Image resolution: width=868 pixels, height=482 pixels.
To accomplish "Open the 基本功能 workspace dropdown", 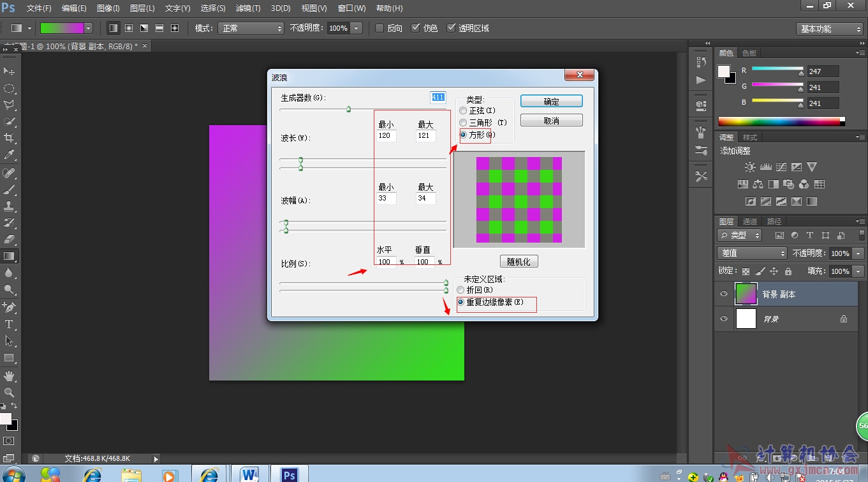I will tap(830, 29).
